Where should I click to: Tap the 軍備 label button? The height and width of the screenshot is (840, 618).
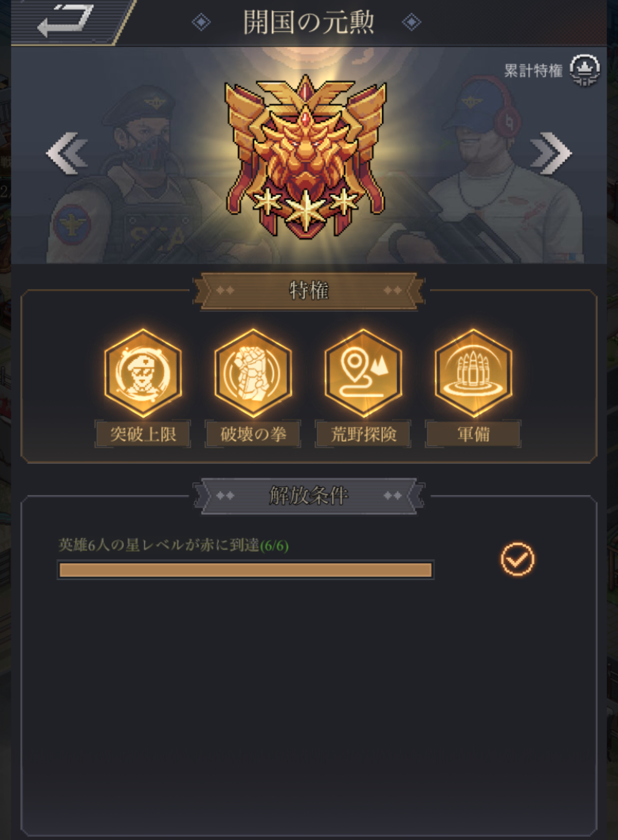tap(473, 434)
